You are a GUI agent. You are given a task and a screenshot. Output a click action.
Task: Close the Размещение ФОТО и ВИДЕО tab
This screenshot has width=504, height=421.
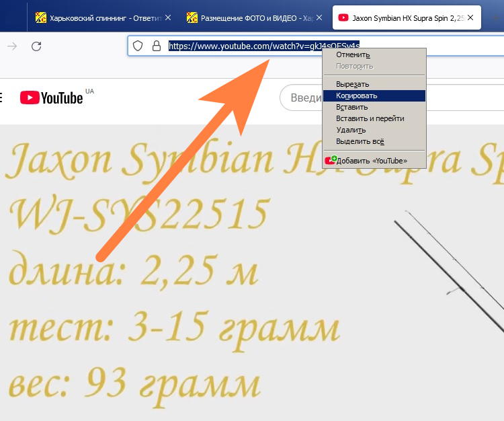(319, 17)
